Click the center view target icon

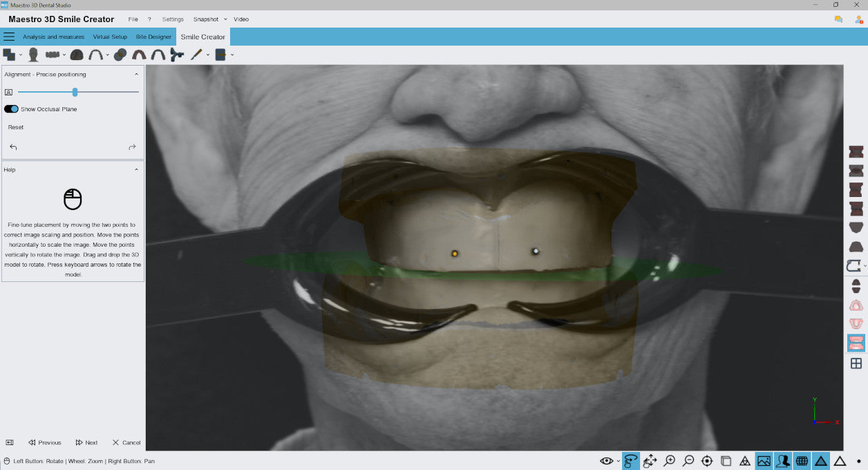pos(707,461)
